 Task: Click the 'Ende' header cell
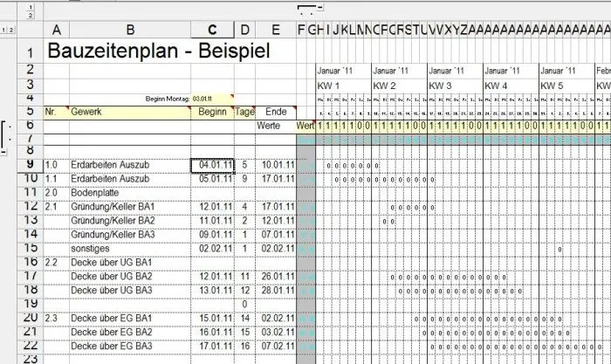click(276, 112)
